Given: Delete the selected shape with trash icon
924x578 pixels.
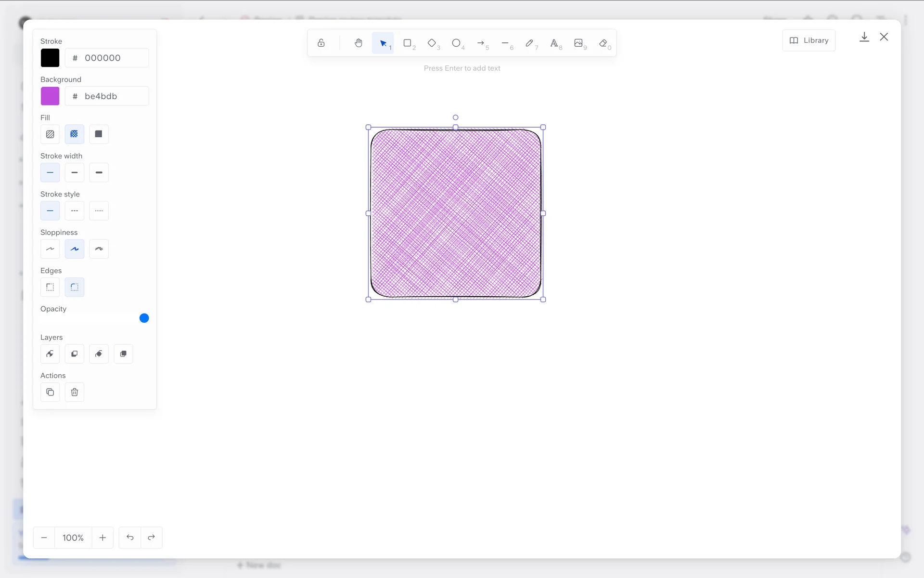Looking at the screenshot, I should [x=75, y=392].
